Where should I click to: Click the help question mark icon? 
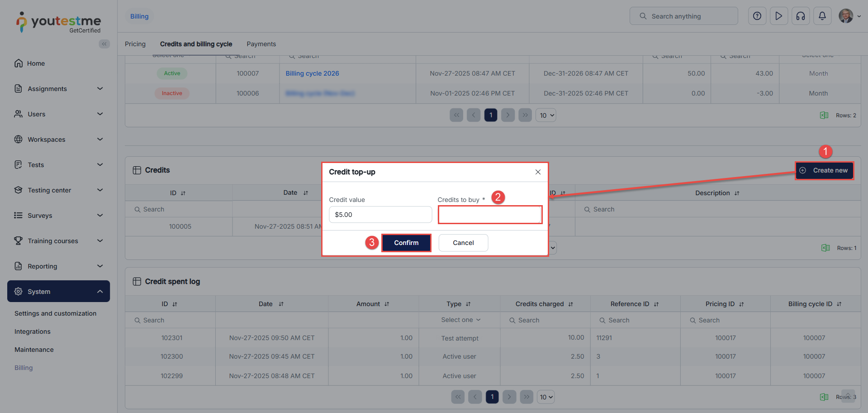click(757, 16)
